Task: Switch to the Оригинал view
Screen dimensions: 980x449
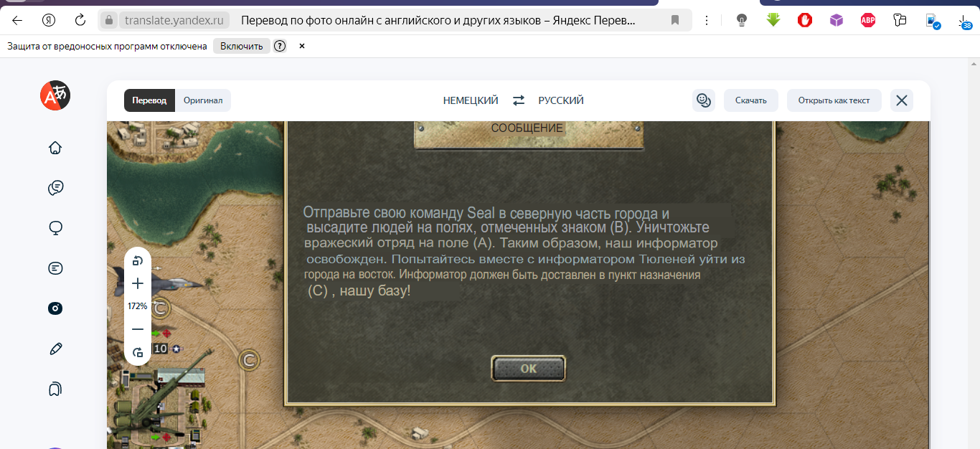Action: (x=203, y=100)
